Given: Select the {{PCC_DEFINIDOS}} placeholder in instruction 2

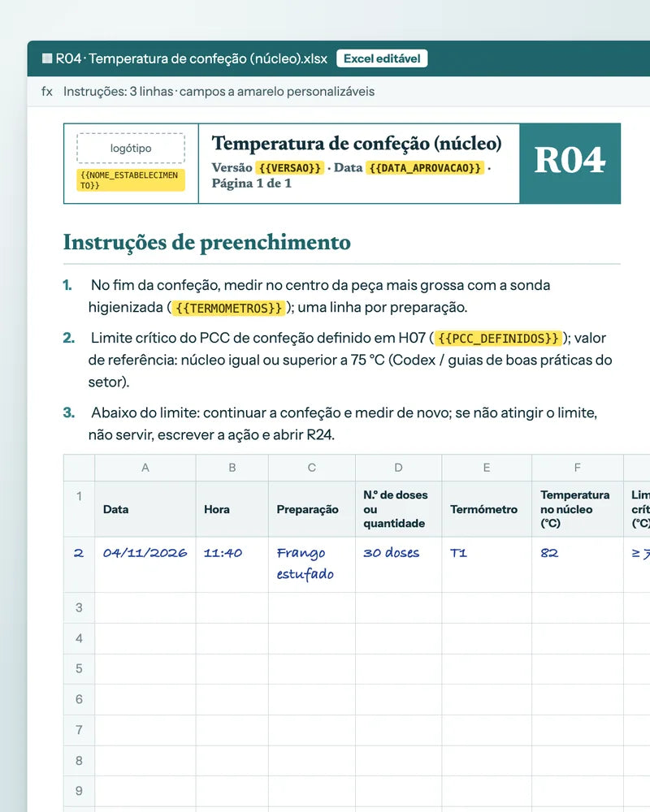Looking at the screenshot, I should pos(498,338).
